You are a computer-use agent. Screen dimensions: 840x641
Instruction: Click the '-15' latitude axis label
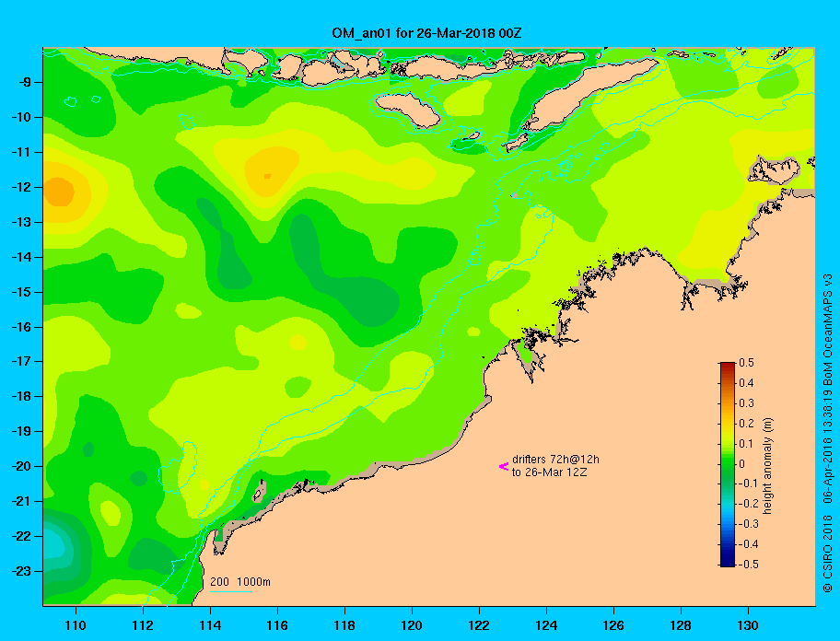click(22, 292)
